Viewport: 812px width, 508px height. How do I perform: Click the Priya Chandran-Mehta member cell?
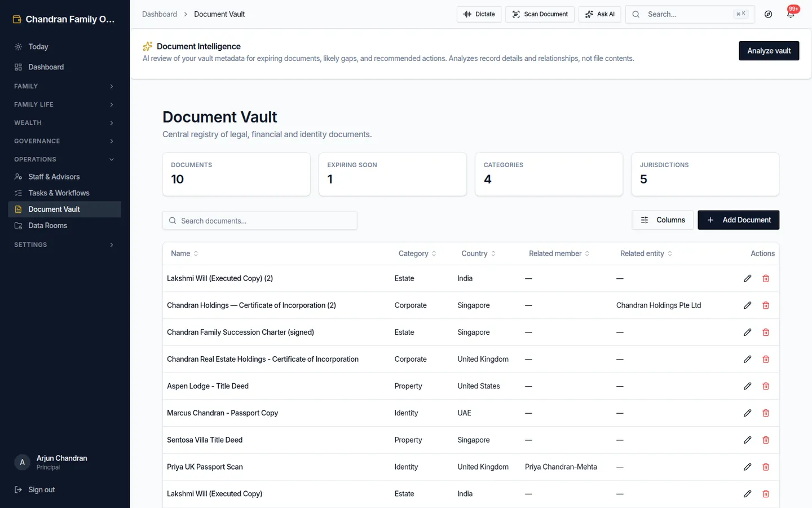[x=561, y=467]
